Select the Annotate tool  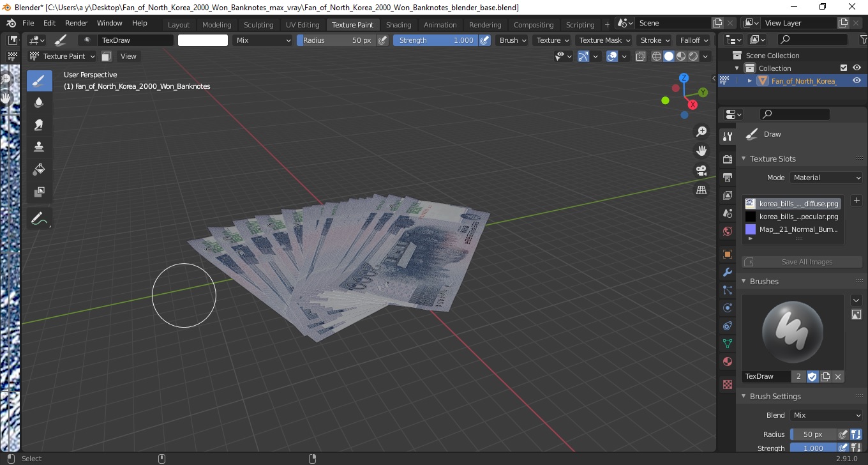click(39, 219)
